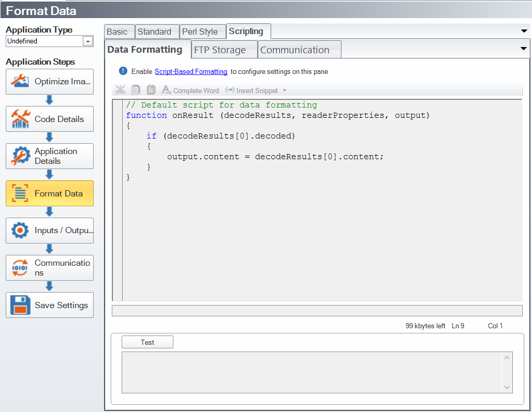Screen dimensions: 532x412
Task: Open the Code Details step
Action: coord(50,119)
